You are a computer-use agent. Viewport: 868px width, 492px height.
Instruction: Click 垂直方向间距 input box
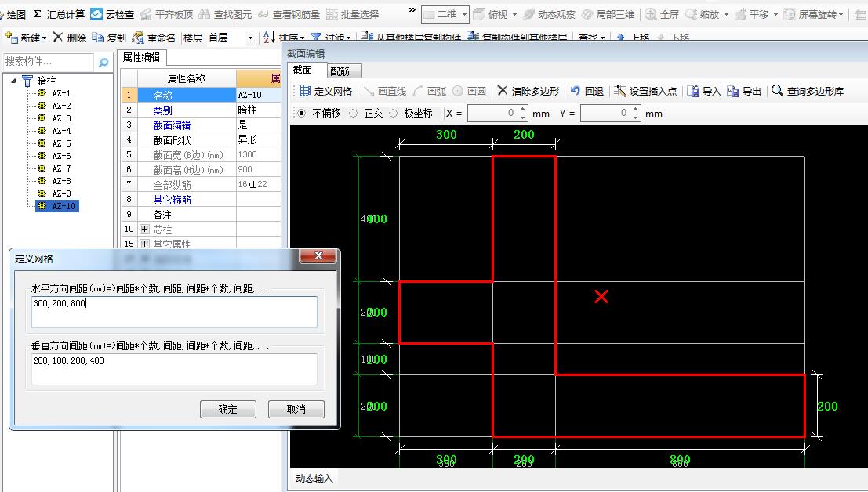pyautogui.click(x=174, y=369)
